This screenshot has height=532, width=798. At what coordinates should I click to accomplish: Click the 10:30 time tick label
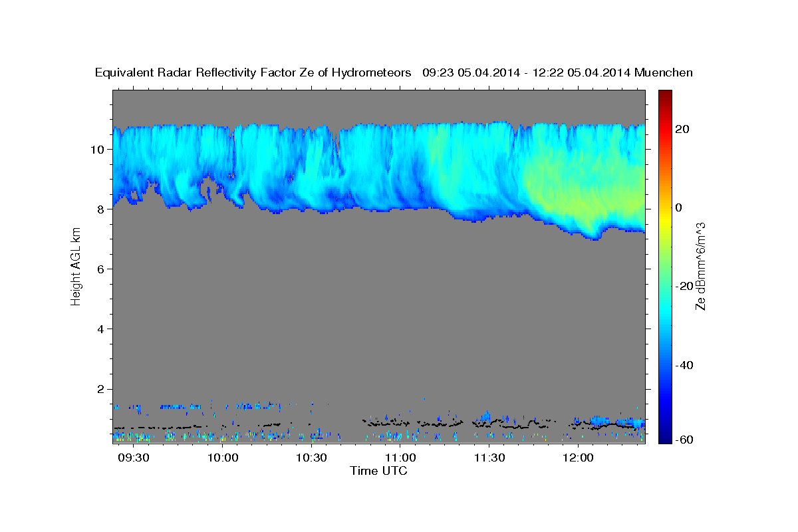[x=312, y=458]
